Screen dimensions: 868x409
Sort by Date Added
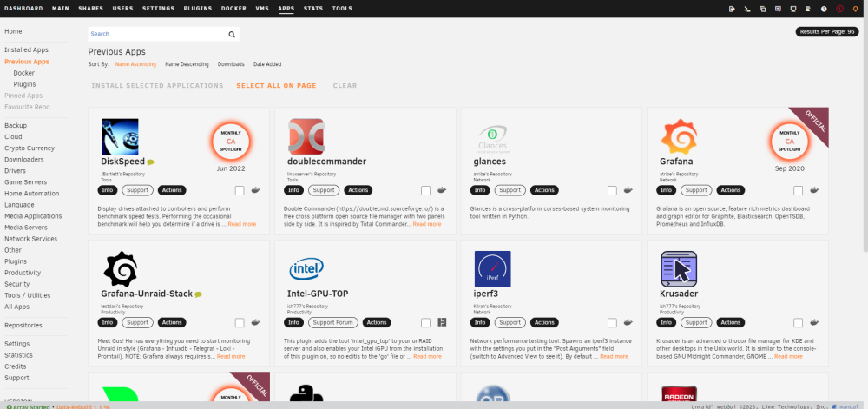pyautogui.click(x=267, y=64)
